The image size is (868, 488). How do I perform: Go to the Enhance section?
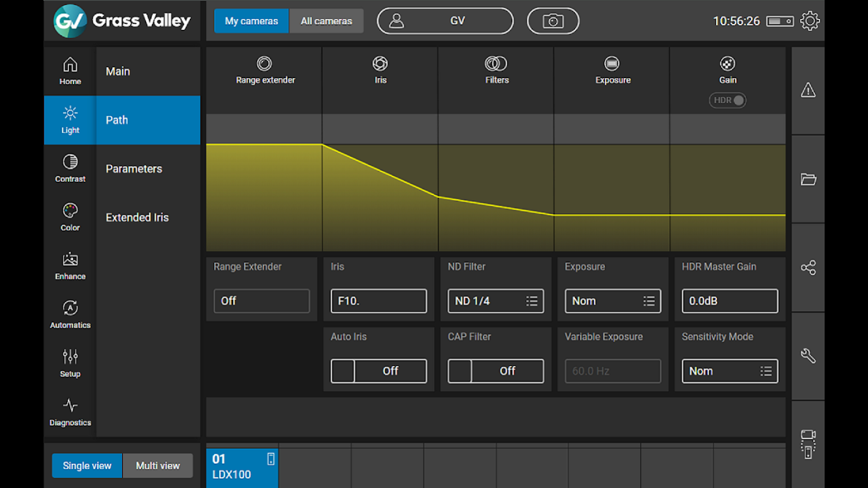[x=70, y=266]
